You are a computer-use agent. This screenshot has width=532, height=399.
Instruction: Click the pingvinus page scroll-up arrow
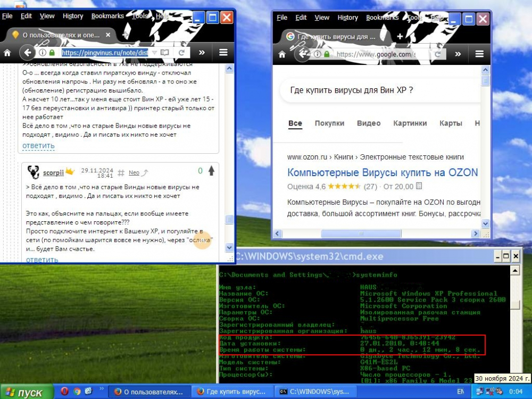229,69
